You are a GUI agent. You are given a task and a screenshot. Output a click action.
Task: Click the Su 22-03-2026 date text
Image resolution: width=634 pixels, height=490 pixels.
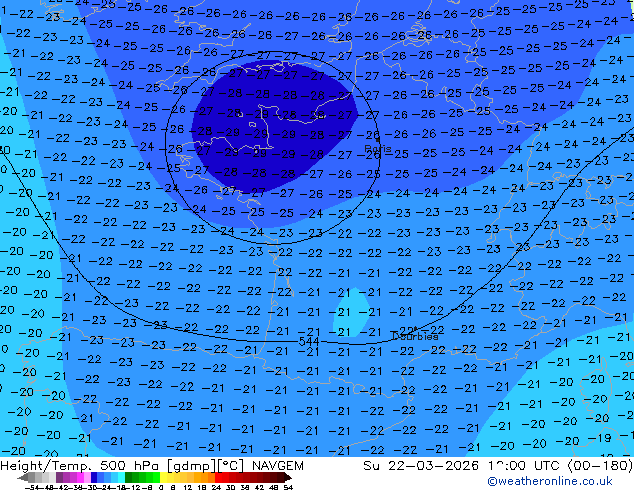click(421, 466)
